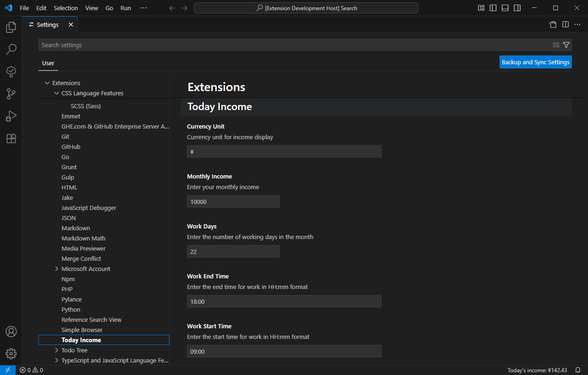Click the filter settings funnel icon
The image size is (588, 375).
[566, 45]
